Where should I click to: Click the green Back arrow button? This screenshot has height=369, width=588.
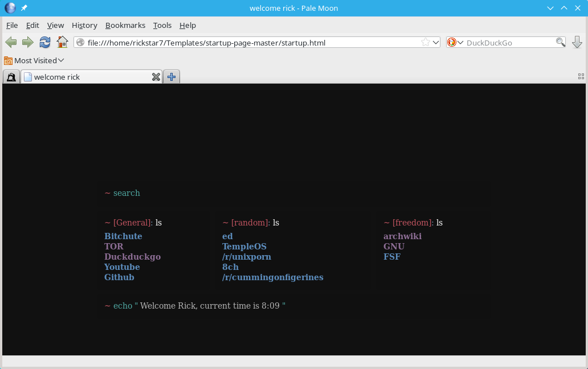click(11, 42)
